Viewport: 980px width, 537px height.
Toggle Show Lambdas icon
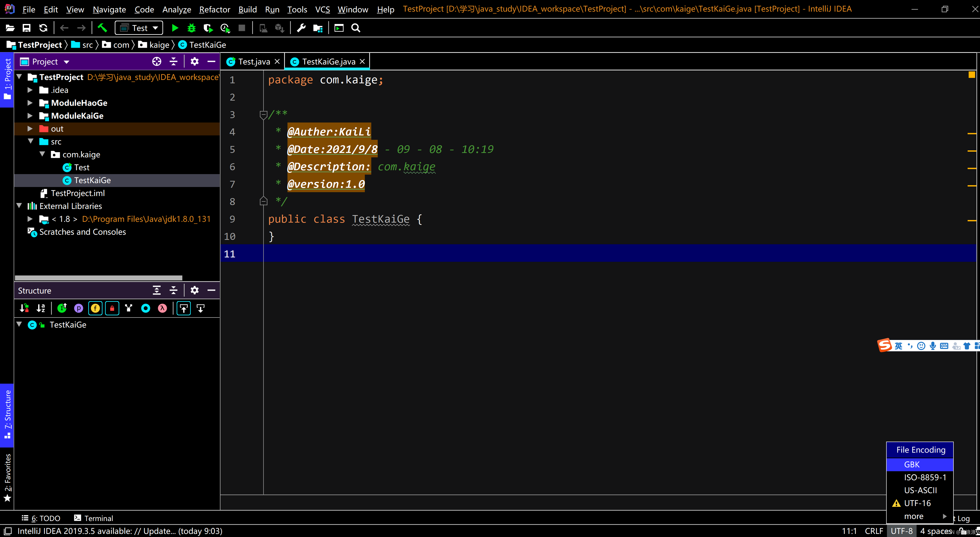click(x=162, y=308)
